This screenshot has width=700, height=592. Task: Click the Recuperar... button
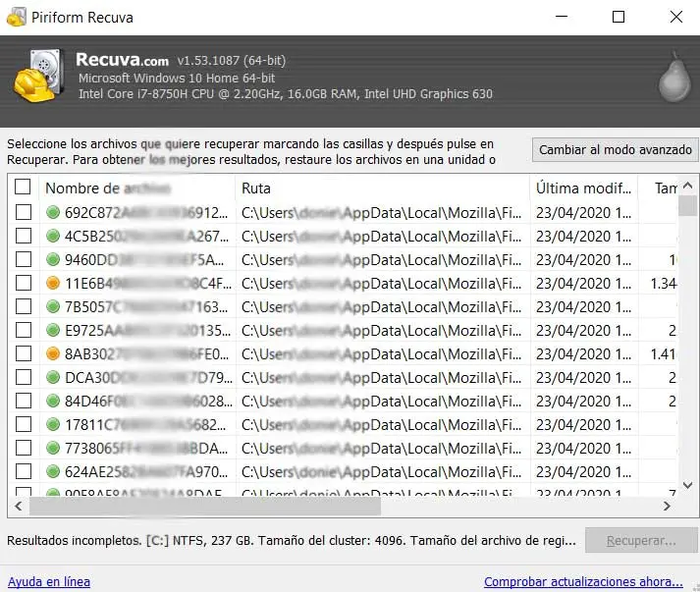pyautogui.click(x=641, y=541)
